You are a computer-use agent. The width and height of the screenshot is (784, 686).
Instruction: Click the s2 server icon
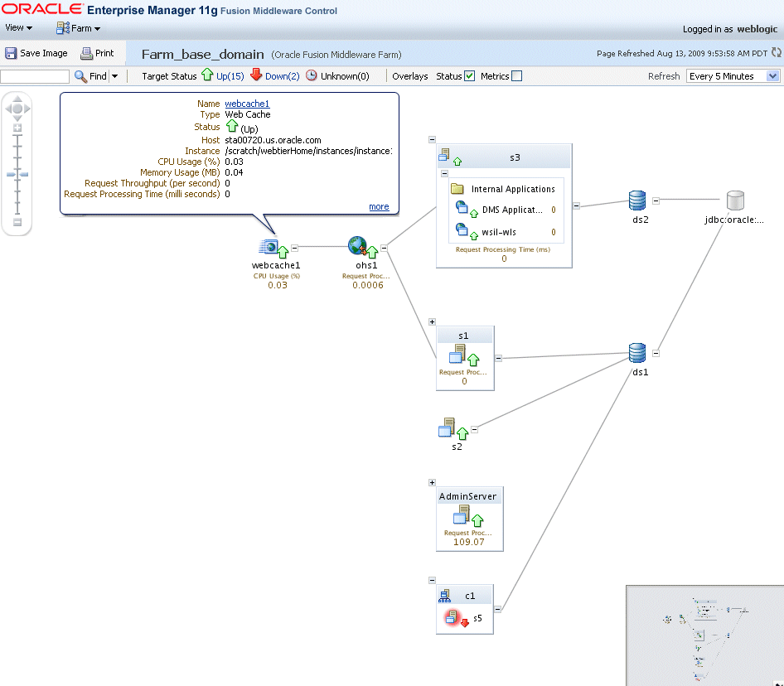click(x=447, y=428)
